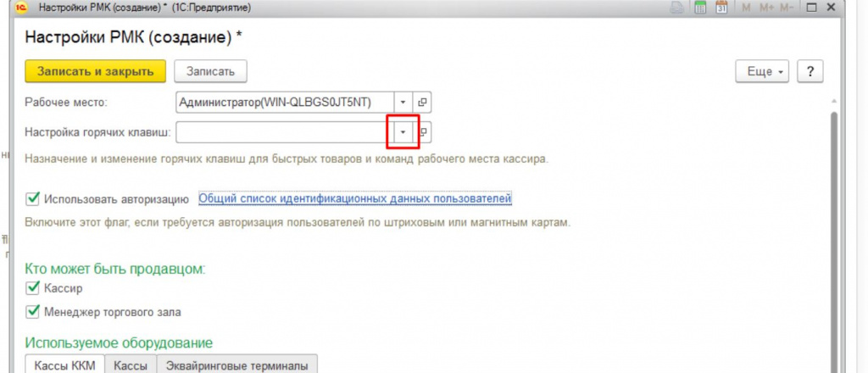The image size is (868, 373).
Task: Open the Еще dropdown menu
Action: click(762, 72)
